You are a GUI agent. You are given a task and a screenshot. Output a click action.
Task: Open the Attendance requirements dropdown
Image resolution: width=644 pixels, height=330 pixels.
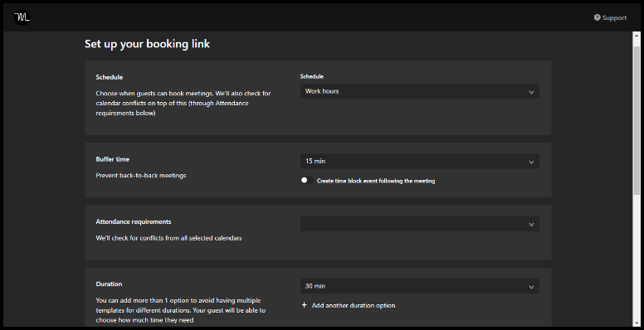(x=419, y=224)
